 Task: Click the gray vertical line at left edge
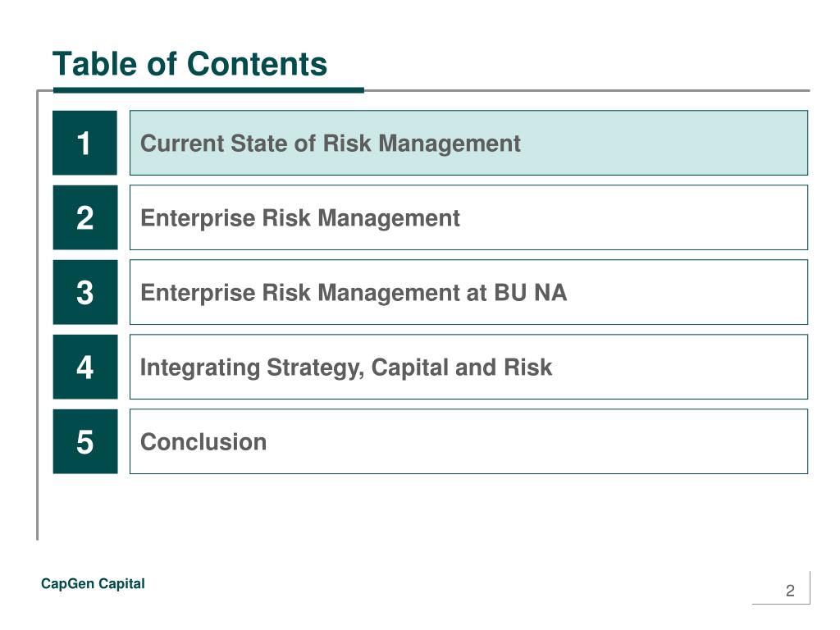click(x=38, y=315)
